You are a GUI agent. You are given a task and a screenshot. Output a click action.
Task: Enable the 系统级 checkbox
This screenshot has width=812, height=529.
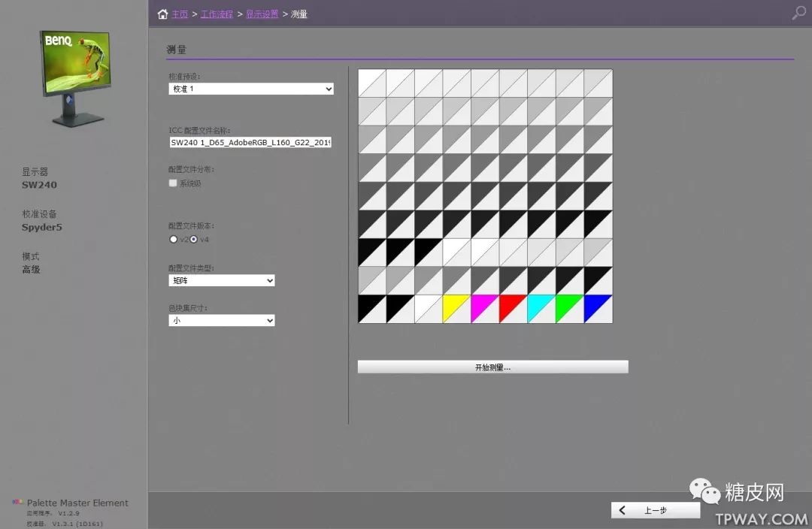(173, 183)
